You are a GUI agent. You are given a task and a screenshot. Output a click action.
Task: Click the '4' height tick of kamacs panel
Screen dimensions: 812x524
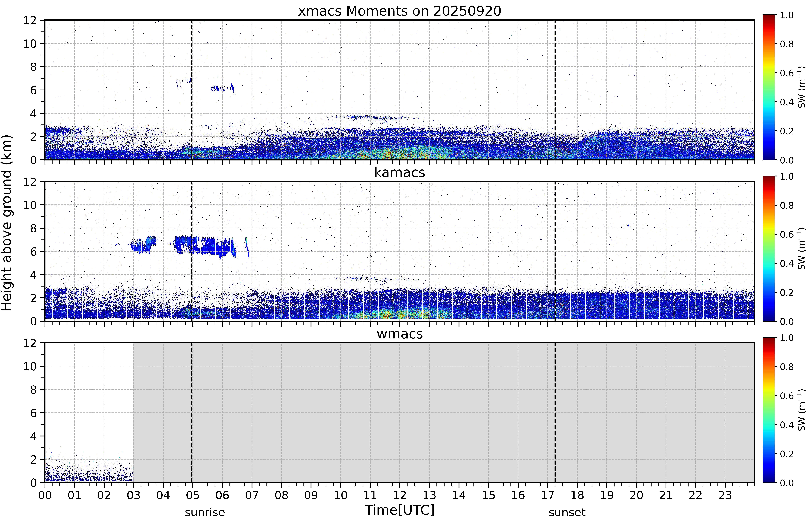pyautogui.click(x=33, y=275)
